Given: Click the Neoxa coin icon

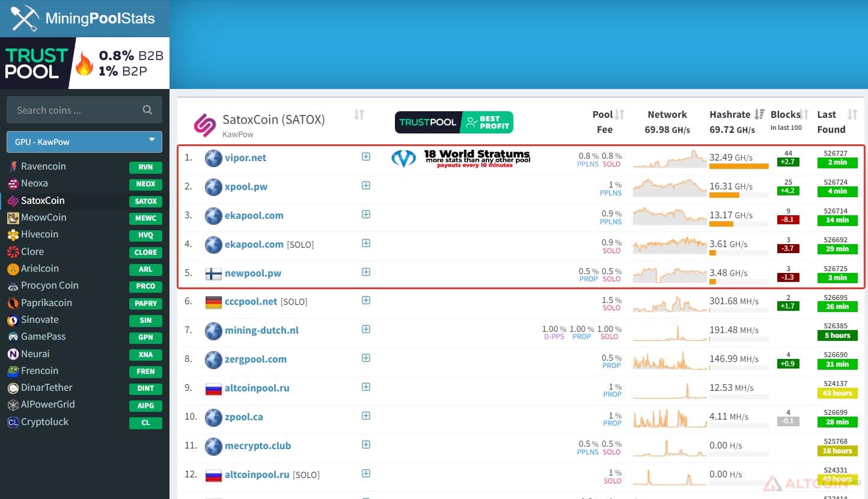Looking at the screenshot, I should coord(13,183).
